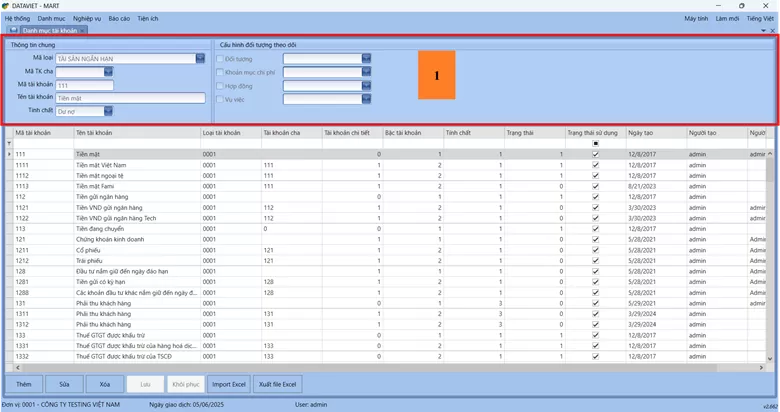This screenshot has height=412, width=780.
Task: Toggle Trạng thái sử dụng checkbox for account 1332
Action: [x=595, y=356]
